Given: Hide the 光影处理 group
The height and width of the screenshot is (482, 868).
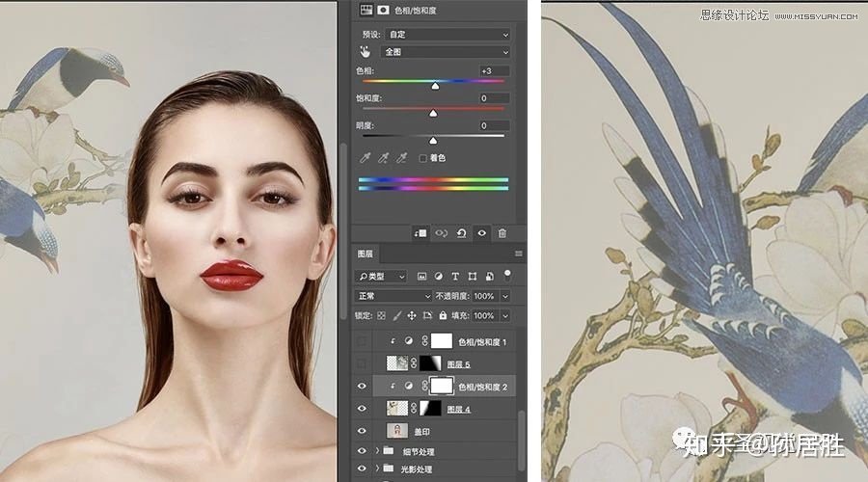Looking at the screenshot, I should pyautogui.click(x=362, y=469).
